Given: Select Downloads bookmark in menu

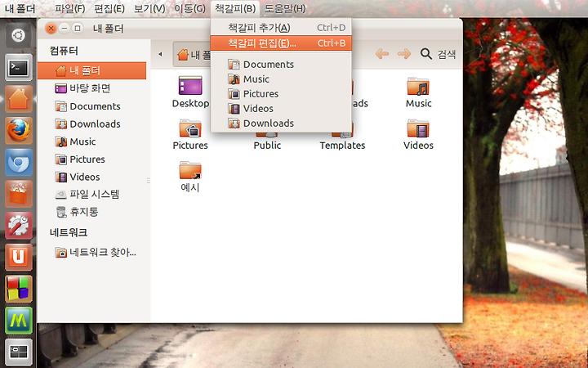Looking at the screenshot, I should tap(281, 123).
